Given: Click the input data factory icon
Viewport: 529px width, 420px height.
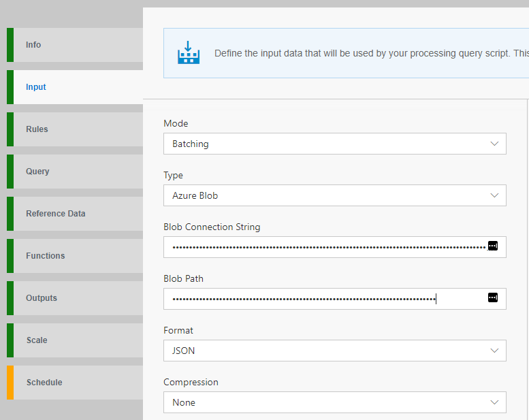Looking at the screenshot, I should (x=189, y=53).
